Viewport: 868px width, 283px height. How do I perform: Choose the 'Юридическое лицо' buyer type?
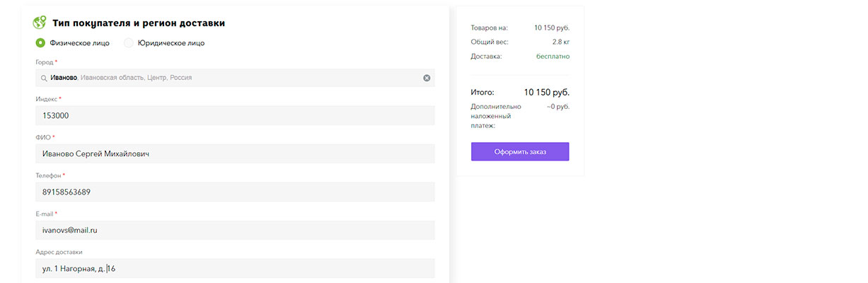pyautogui.click(x=129, y=42)
